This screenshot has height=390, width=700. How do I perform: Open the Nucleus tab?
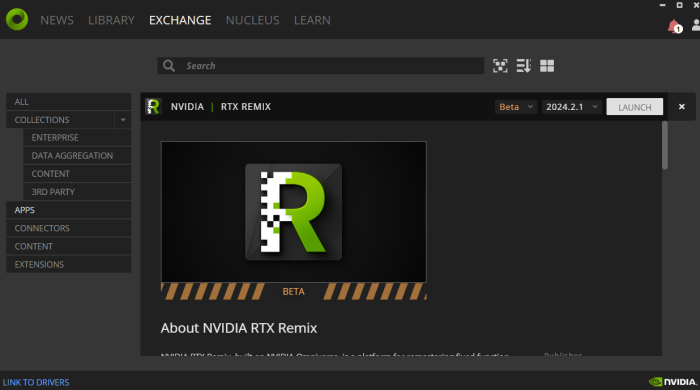click(252, 20)
